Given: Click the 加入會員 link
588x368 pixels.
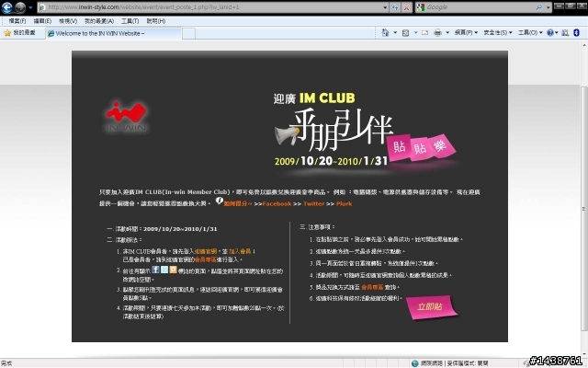Looking at the screenshot, I should 240,251.
